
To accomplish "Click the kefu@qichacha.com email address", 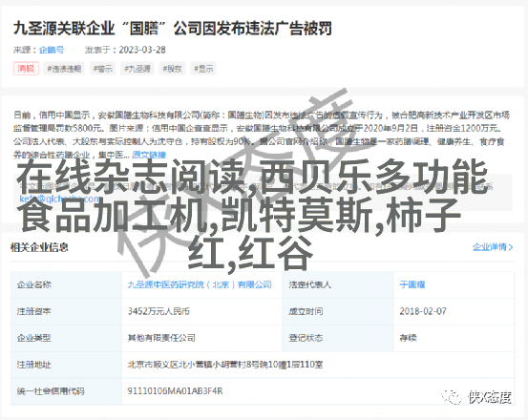I will 59,199.
